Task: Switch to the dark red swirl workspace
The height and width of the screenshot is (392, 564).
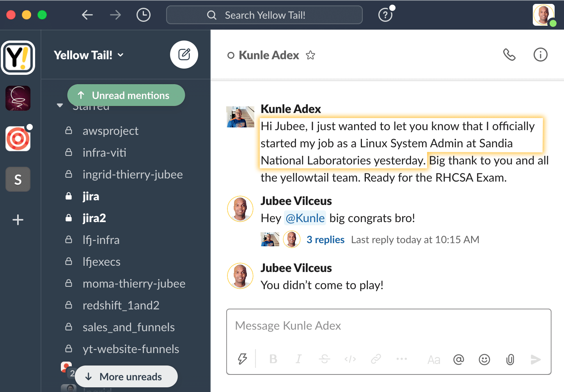Action: (18, 98)
